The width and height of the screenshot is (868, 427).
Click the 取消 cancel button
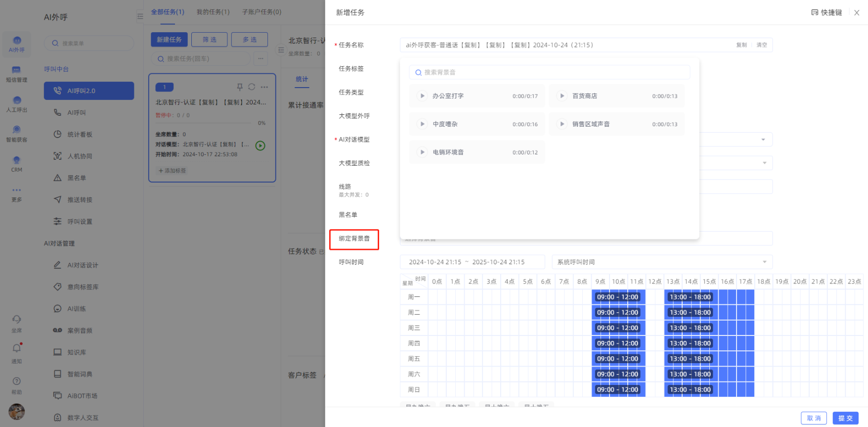pyautogui.click(x=814, y=418)
